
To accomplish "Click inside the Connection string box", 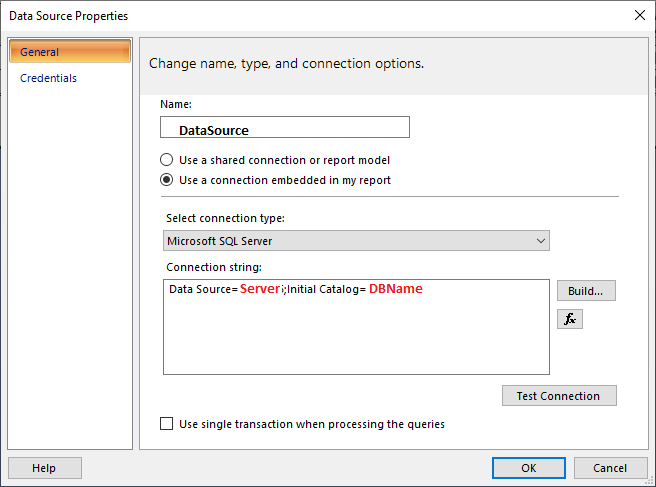I will 356,340.
